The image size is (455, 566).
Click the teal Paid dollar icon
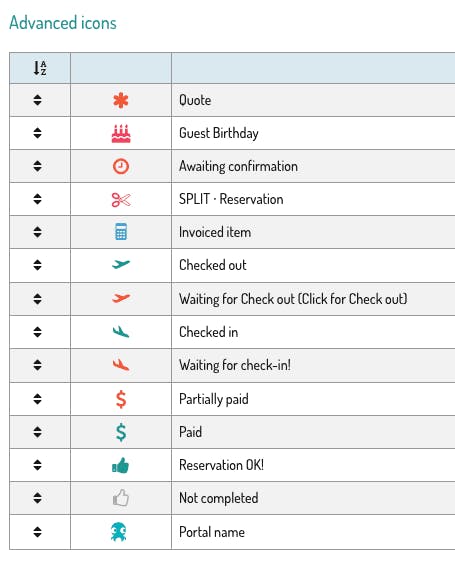(x=121, y=432)
